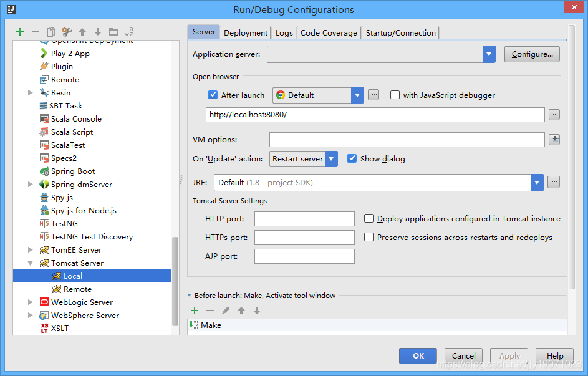
Task: Click the localhost URL input field
Action: 375,115
